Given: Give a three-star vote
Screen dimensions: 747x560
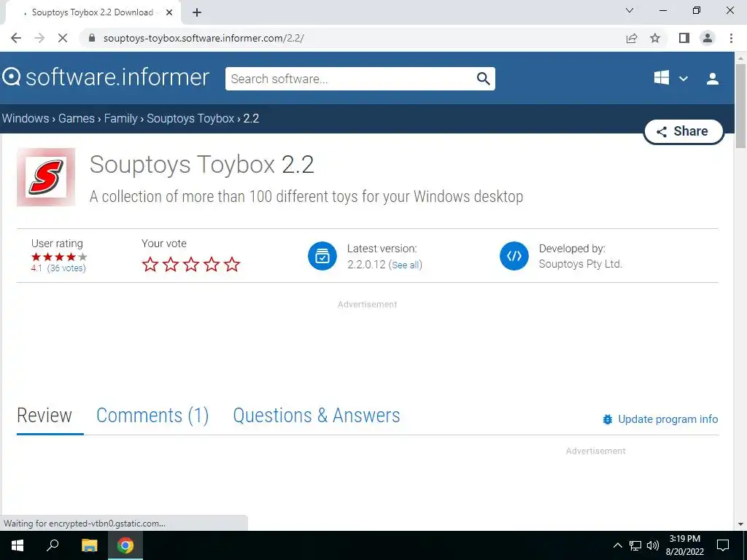Looking at the screenshot, I should click(x=191, y=264).
